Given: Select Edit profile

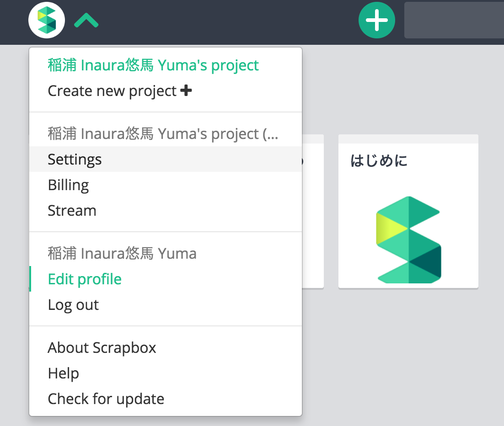Looking at the screenshot, I should click(x=166, y=279).
